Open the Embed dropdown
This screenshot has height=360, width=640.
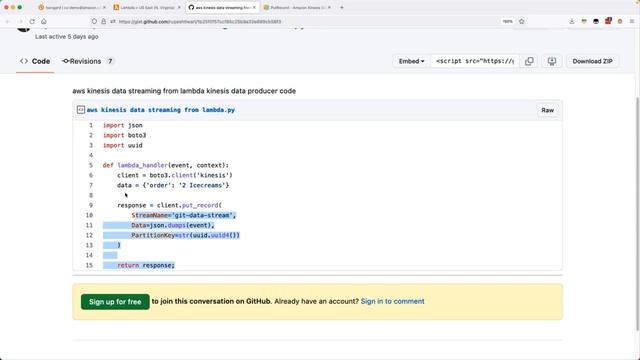coord(411,61)
